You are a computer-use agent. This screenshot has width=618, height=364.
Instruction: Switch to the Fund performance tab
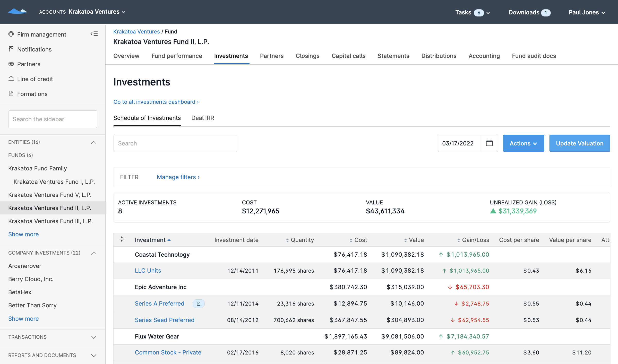click(x=177, y=55)
